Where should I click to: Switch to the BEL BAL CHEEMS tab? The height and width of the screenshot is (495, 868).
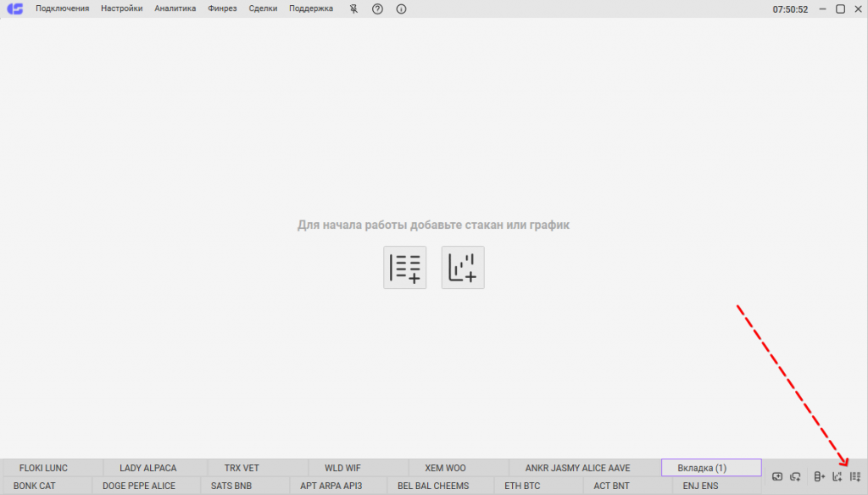441,486
